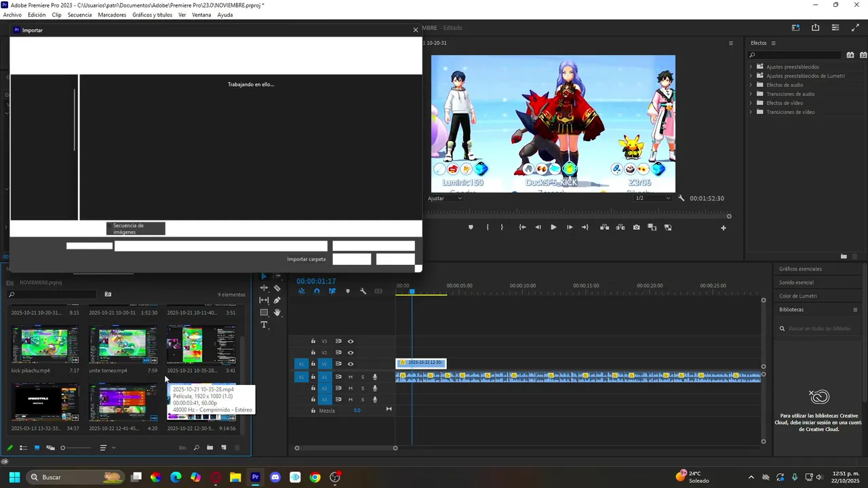Open Color de Lumetri panel
This screenshot has height=488, width=868.
797,296
